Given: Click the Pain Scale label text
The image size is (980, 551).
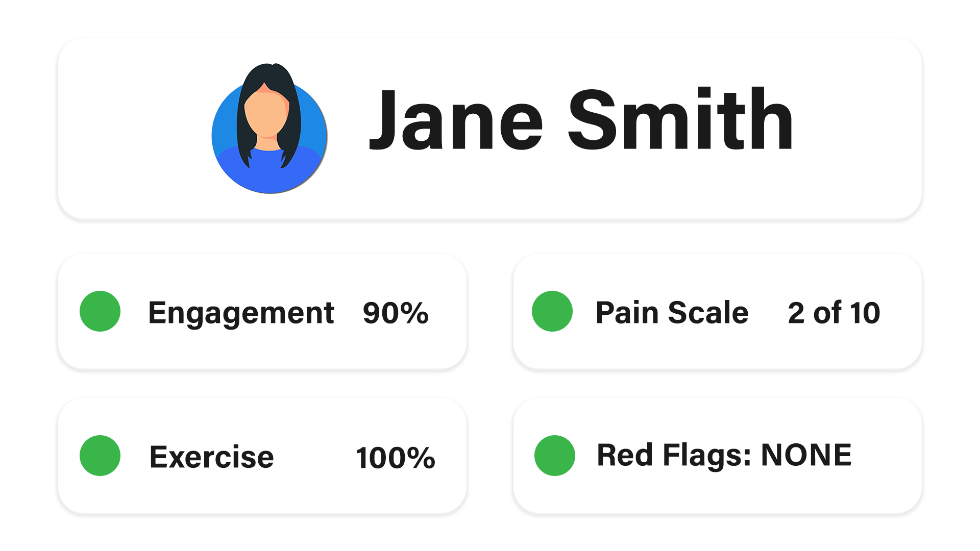Looking at the screenshot, I should [672, 312].
